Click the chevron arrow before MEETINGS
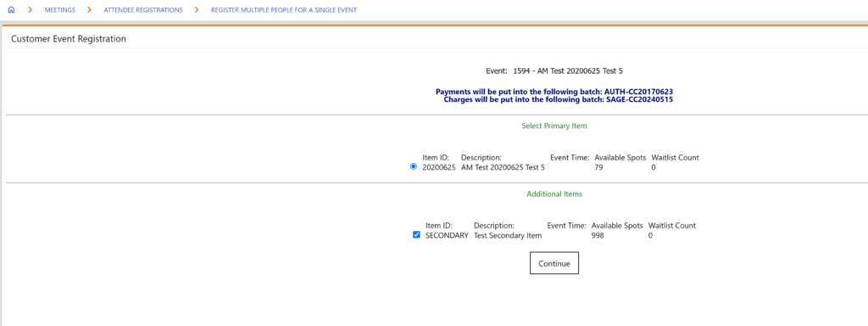Image resolution: width=868 pixels, height=326 pixels. click(x=30, y=10)
